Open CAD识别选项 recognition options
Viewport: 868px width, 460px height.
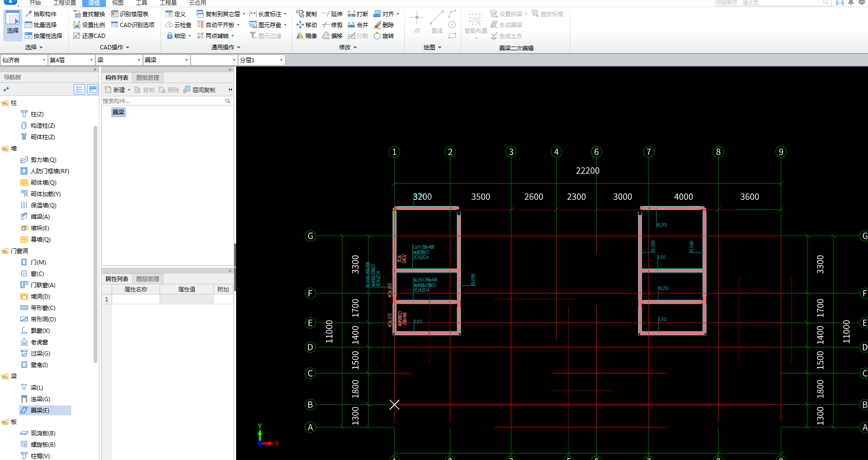(x=133, y=25)
